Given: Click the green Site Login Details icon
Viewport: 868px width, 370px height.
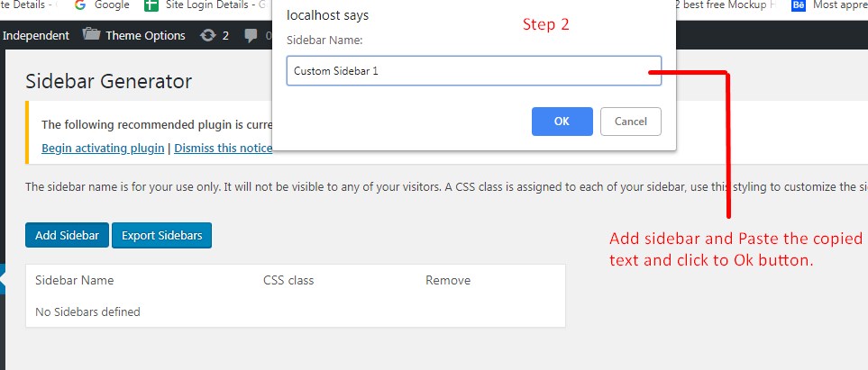Looking at the screenshot, I should 152,5.
